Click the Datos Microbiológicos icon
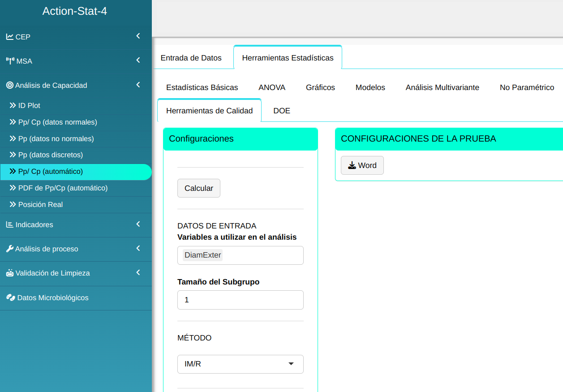The image size is (563, 392). tap(10, 297)
